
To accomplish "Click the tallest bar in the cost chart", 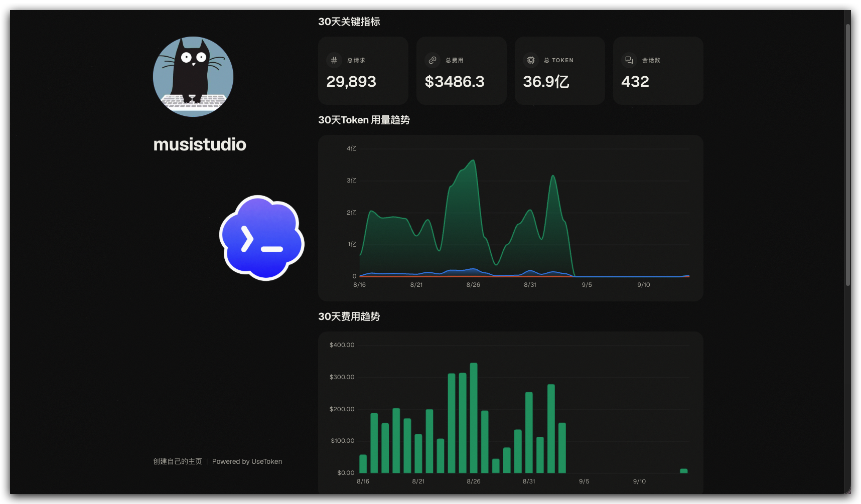I will (474, 418).
